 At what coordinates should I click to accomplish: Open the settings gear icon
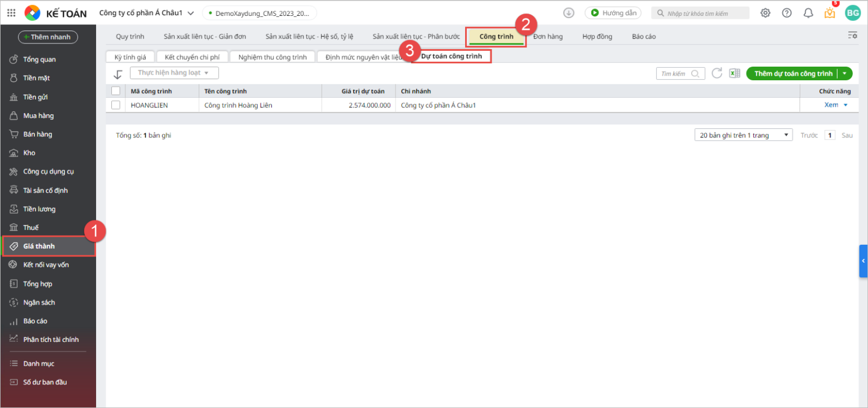765,13
